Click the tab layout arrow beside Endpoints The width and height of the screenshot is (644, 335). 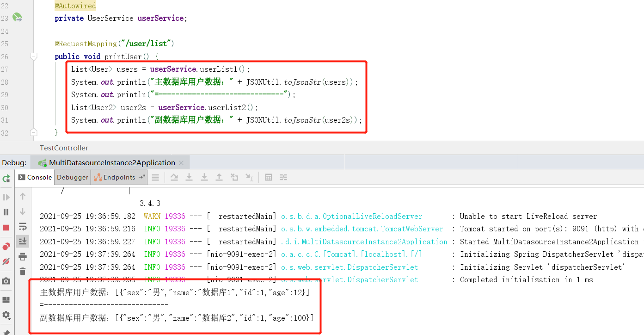coord(142,177)
